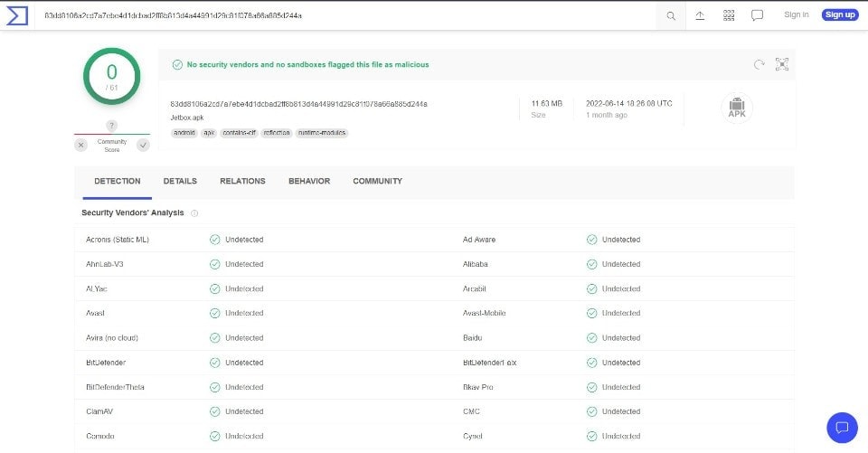Open the blue chat bubble button
Image resolution: width=868 pixels, height=453 pixels.
[x=842, y=428]
